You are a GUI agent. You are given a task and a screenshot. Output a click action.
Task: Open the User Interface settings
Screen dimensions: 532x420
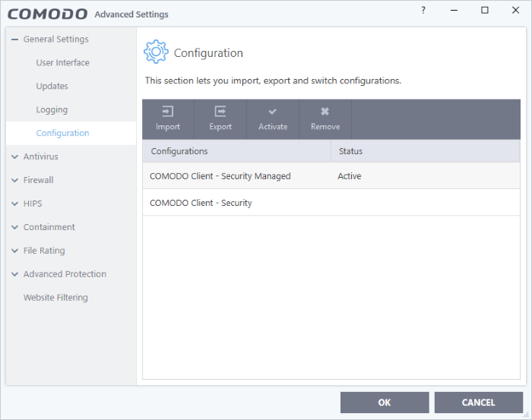click(63, 63)
